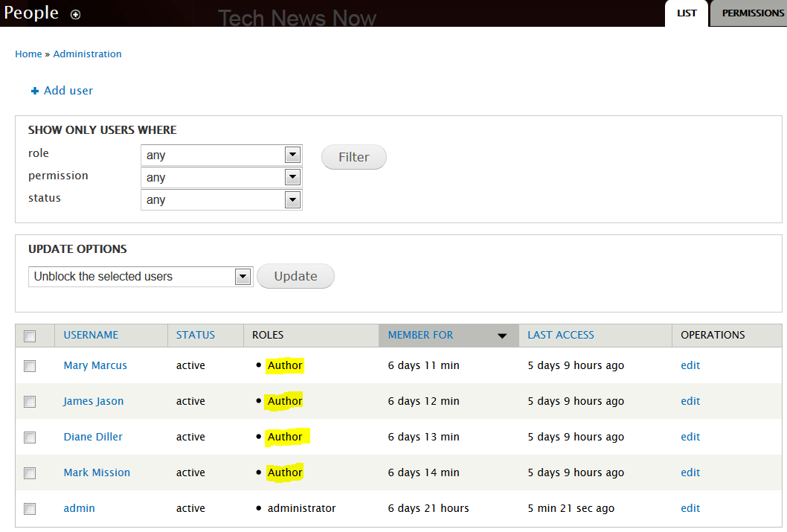Click Mary Marcus's '5 days 9 hours ago' cell

click(x=576, y=365)
